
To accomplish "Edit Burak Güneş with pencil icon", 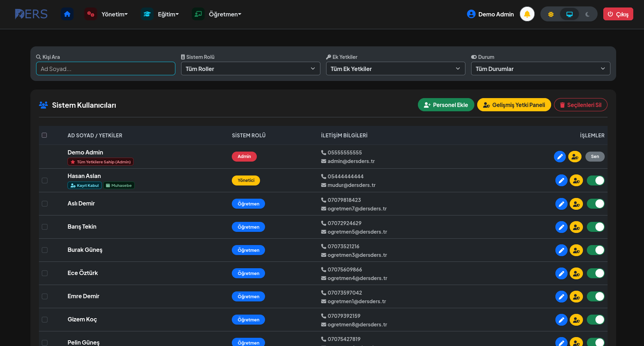I will [561, 250].
